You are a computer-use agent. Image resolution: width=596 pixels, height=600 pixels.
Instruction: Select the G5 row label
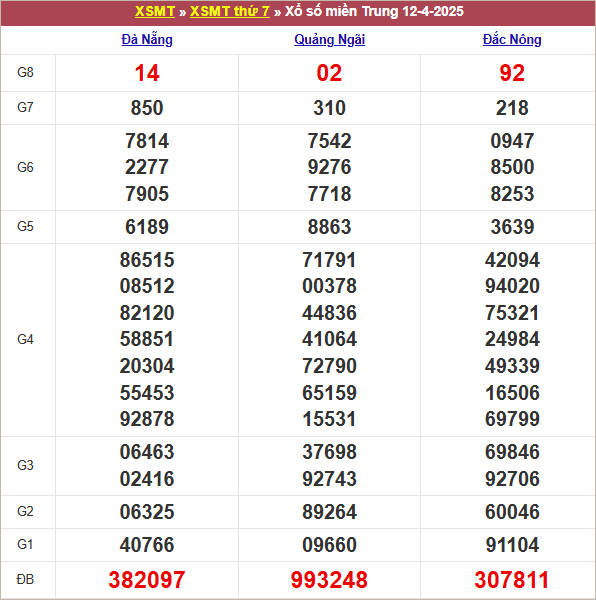(25, 227)
